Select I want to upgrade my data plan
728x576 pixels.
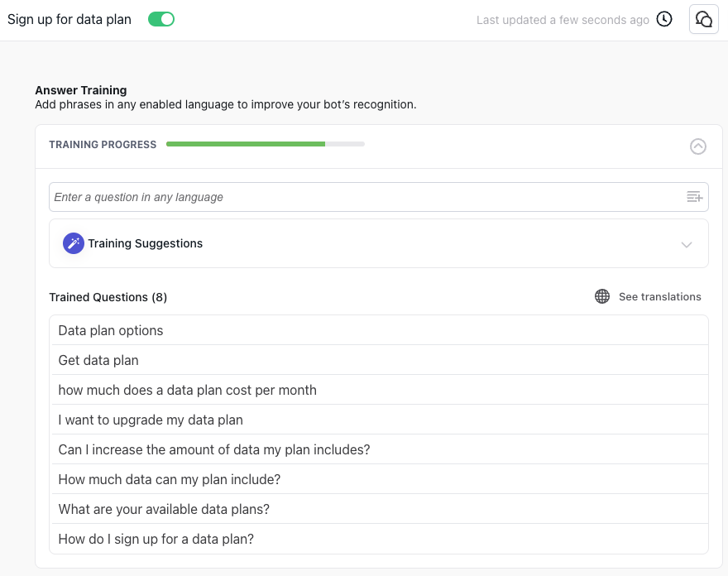click(x=151, y=420)
